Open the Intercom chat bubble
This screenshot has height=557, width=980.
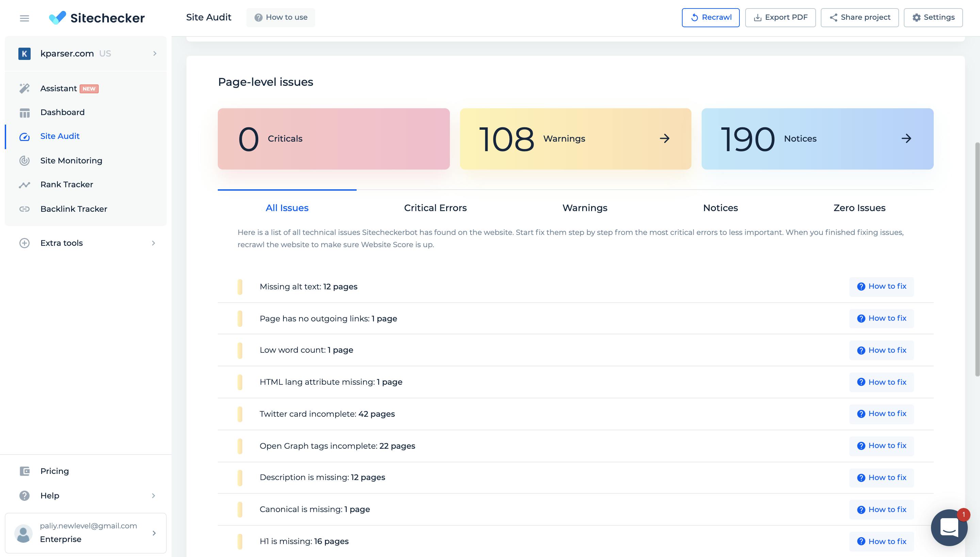click(949, 527)
